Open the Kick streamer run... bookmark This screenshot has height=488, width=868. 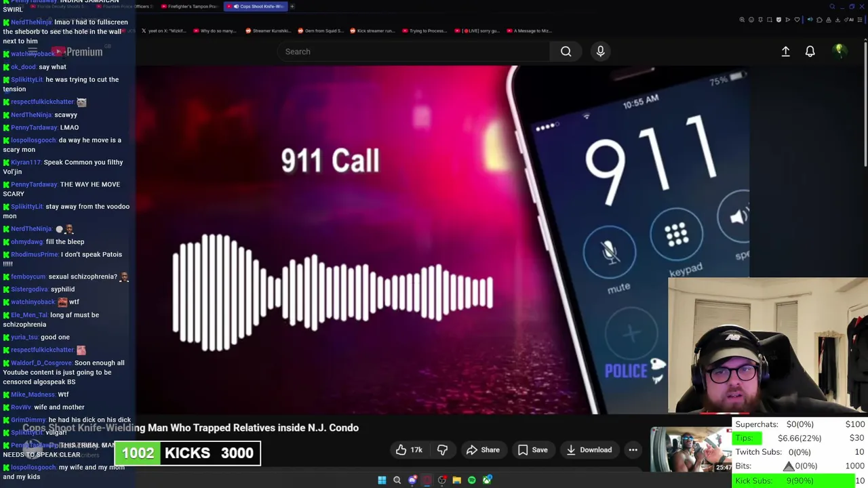(372, 30)
